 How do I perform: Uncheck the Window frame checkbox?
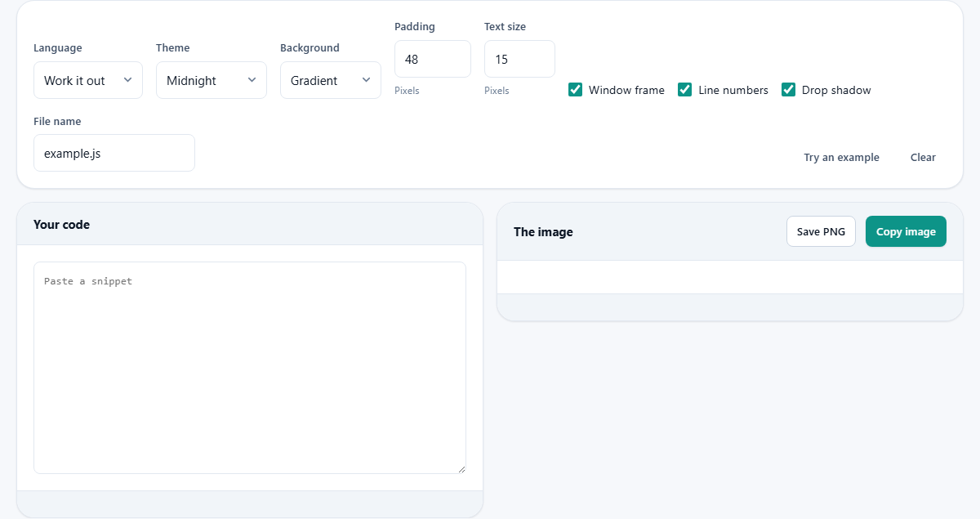pyautogui.click(x=575, y=90)
